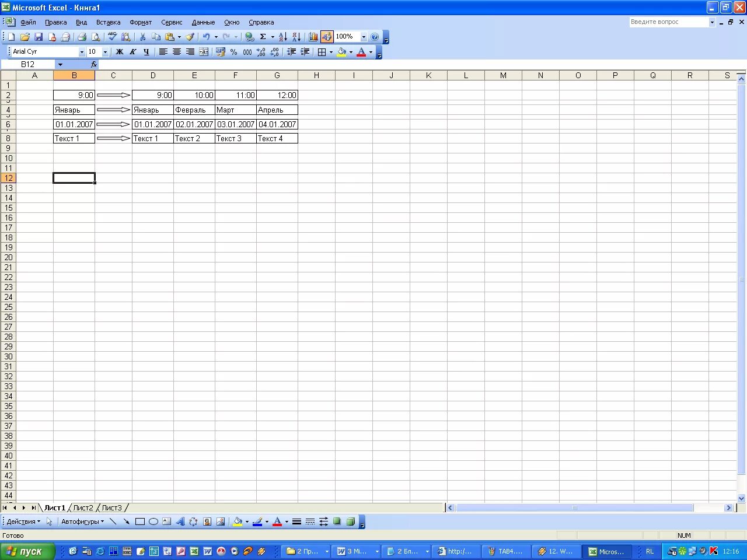This screenshot has width=747, height=560.
Task: Open the Файл menu
Action: click(x=28, y=22)
